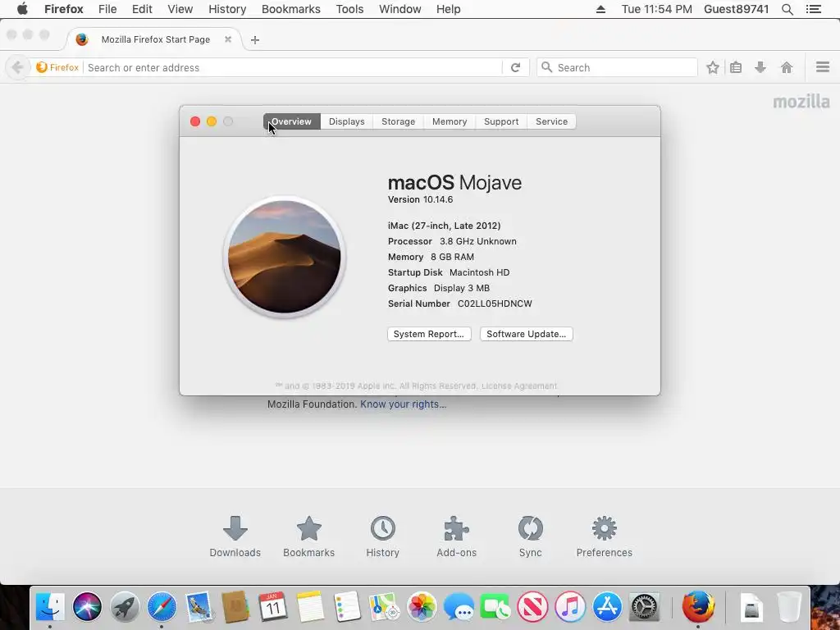Screen dimensions: 840x630
Task: Click the serial number C02LL05HDNCW
Action: pos(495,304)
